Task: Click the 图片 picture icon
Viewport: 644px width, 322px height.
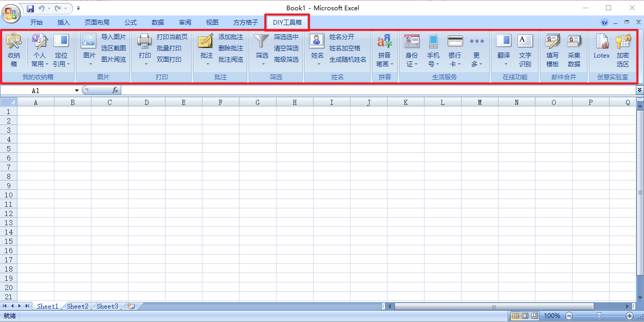Action: point(89,42)
